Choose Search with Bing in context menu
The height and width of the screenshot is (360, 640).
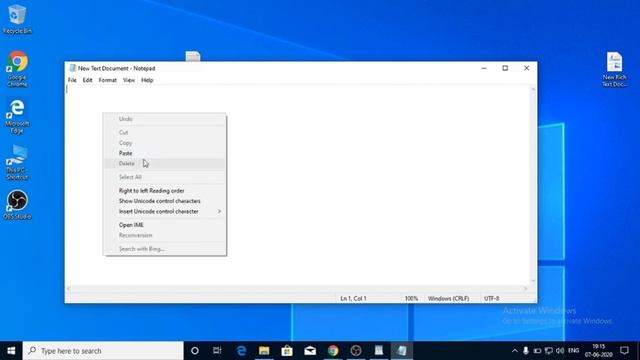164,249
